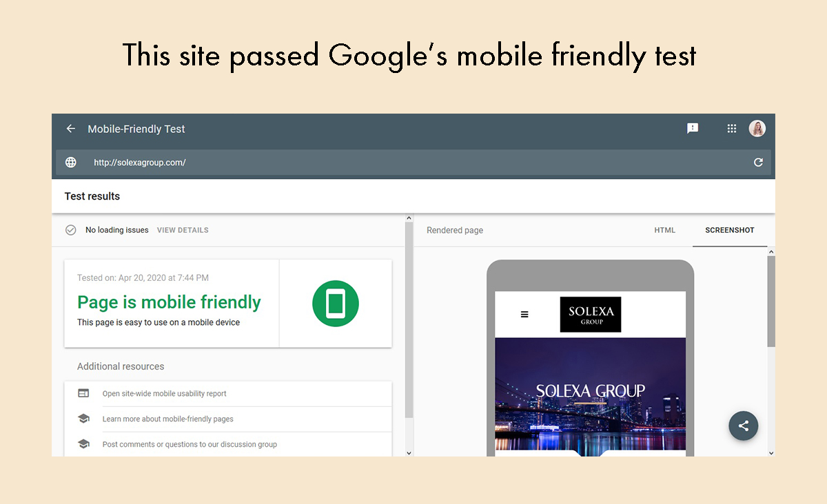Click the Test results heading

(x=92, y=196)
